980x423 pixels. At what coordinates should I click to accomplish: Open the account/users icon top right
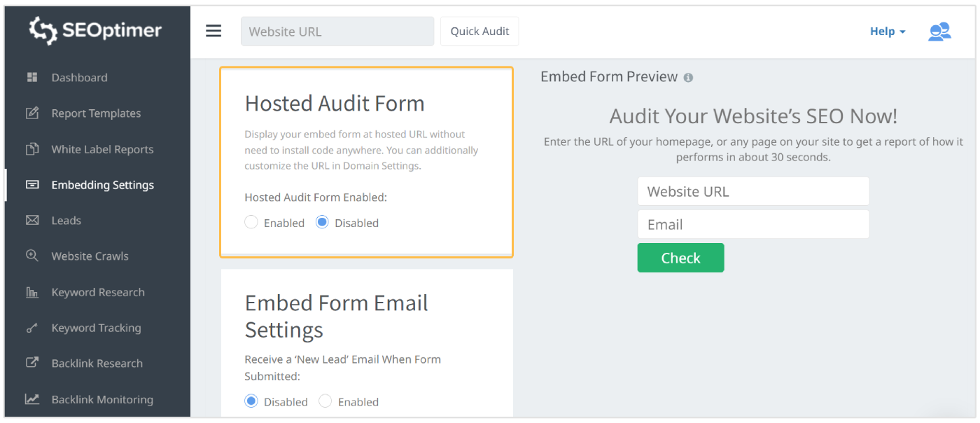click(x=939, y=31)
